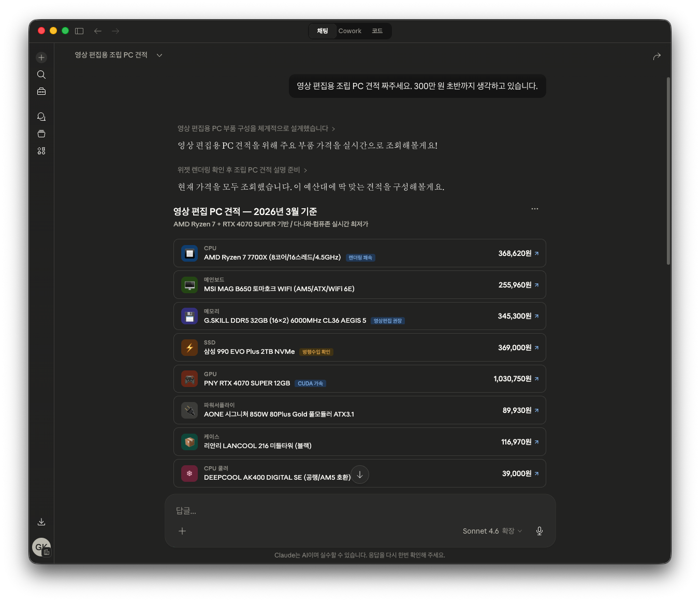The width and height of the screenshot is (700, 602).
Task: Open the external link for the 1,030,750원 GPU
Action: [x=536, y=379]
